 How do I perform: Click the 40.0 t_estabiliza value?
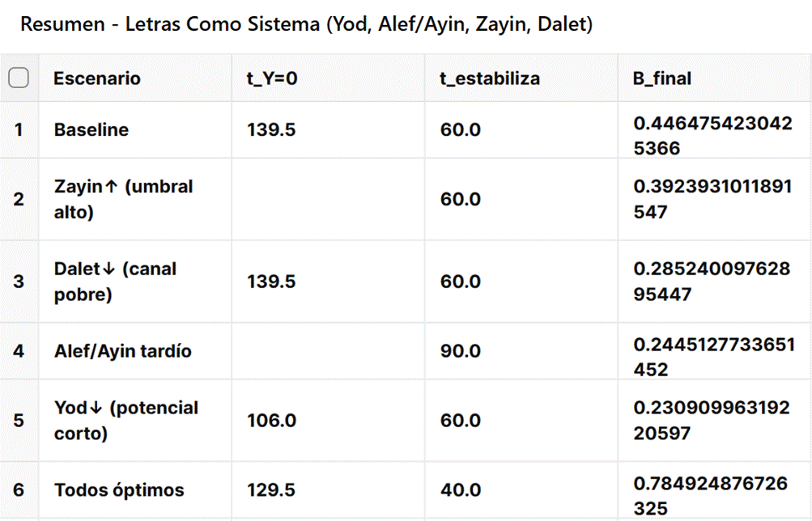[461, 490]
